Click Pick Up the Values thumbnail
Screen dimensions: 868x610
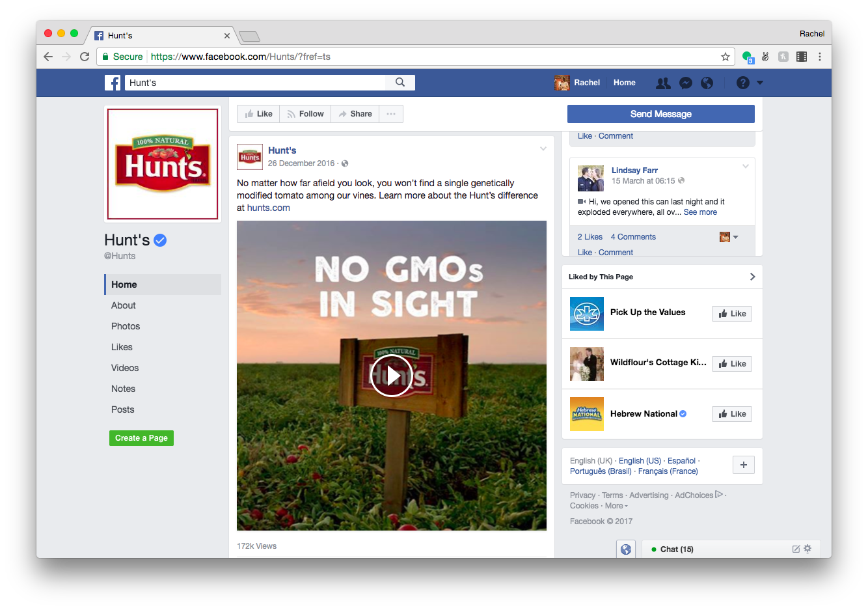[587, 314]
